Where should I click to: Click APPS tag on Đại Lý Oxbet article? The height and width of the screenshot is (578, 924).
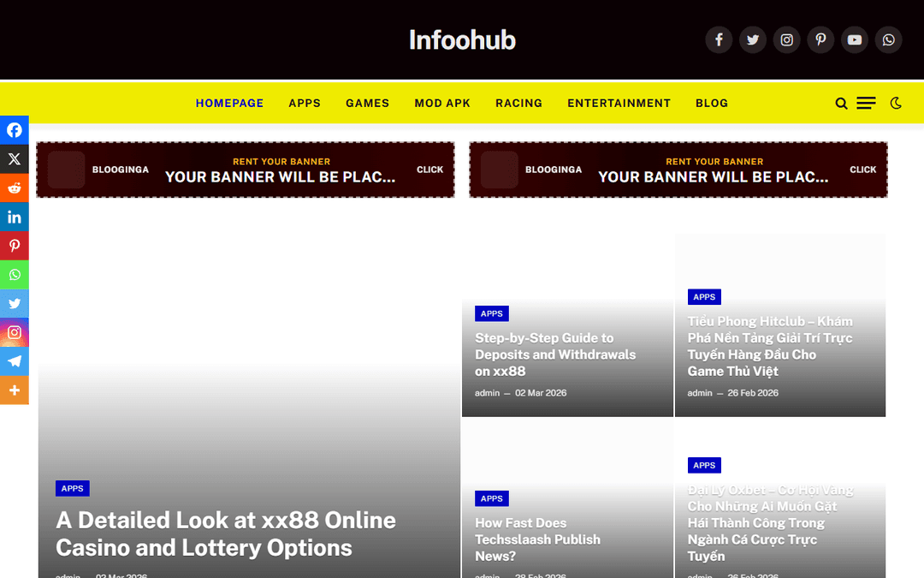[704, 465]
